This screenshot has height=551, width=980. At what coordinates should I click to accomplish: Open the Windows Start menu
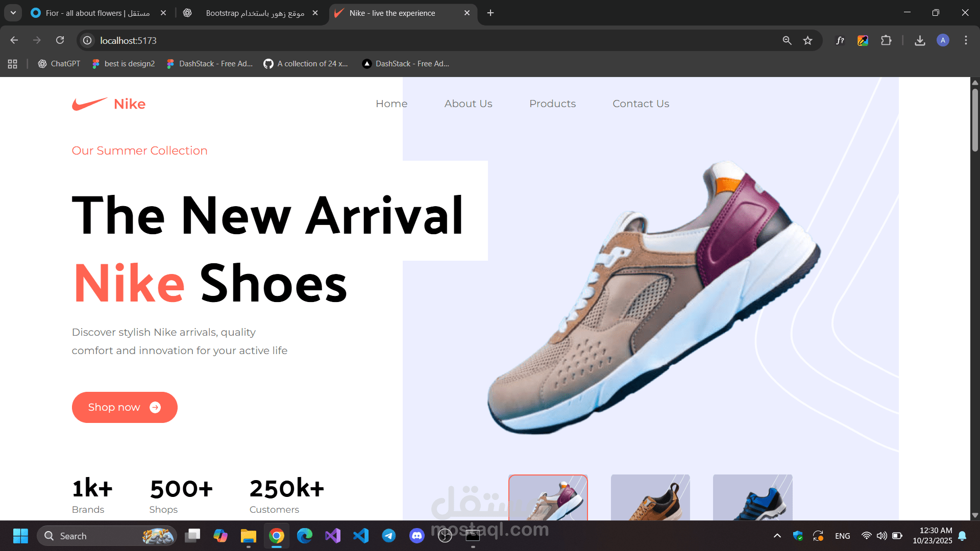coord(20,536)
